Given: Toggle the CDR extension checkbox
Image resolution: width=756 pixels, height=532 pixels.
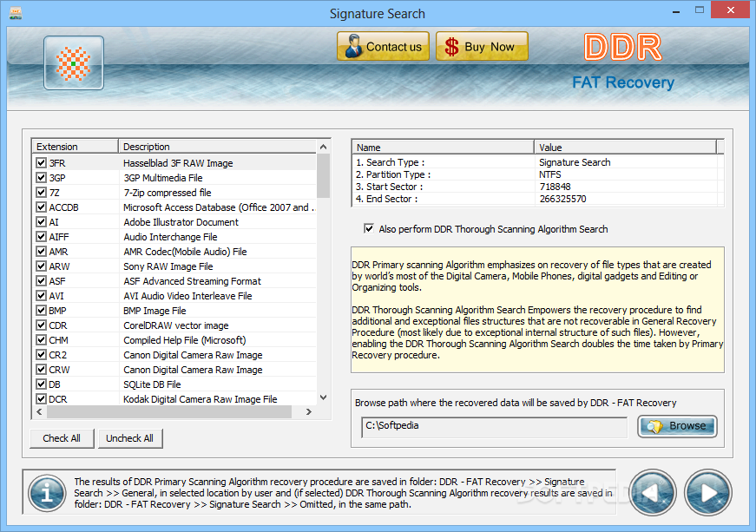Looking at the screenshot, I should point(42,325).
